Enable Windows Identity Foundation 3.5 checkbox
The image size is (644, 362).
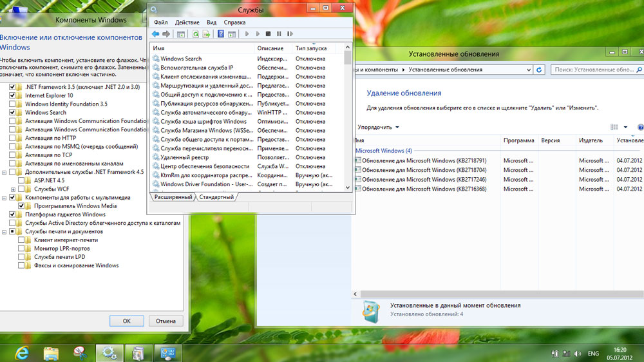tap(12, 104)
